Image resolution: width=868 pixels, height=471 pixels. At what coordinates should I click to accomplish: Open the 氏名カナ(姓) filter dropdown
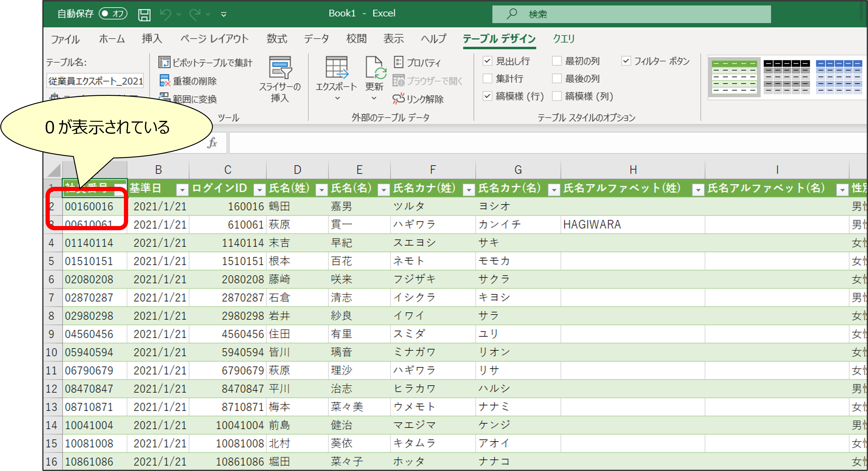tap(469, 190)
